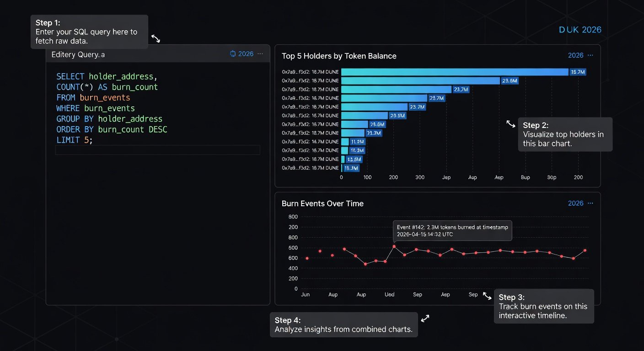
Task: Click the arrow icon next to Step 1 tooltip
Action: [x=156, y=39]
